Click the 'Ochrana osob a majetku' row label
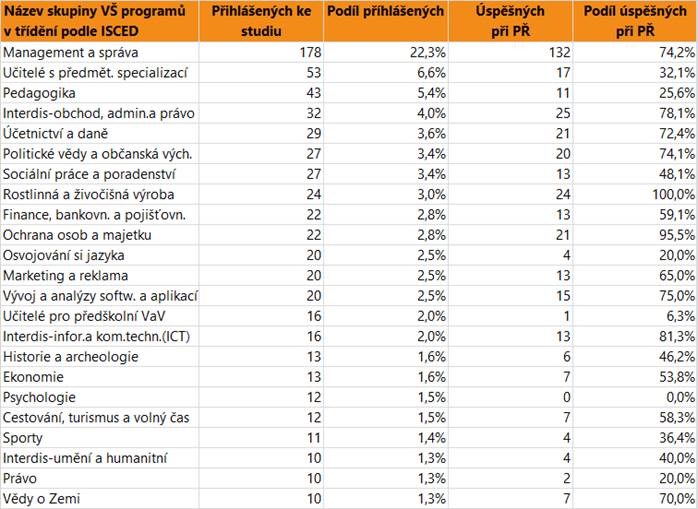Image resolution: width=698 pixels, height=509 pixels. click(76, 234)
